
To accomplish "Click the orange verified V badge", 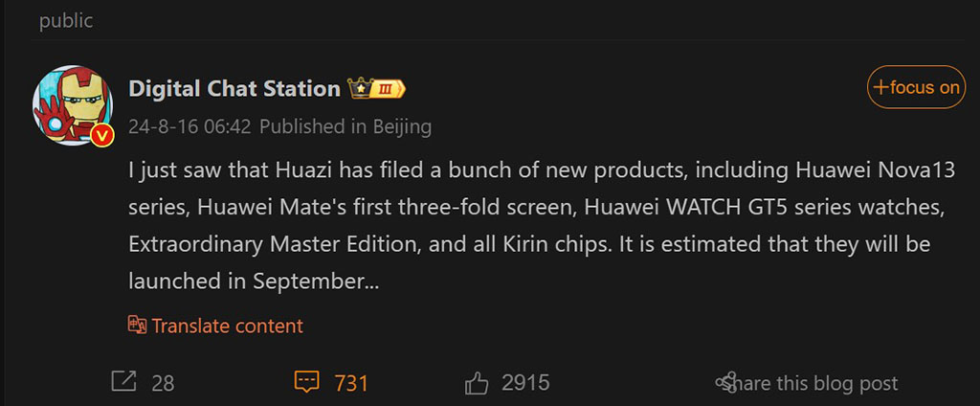I will click(102, 136).
